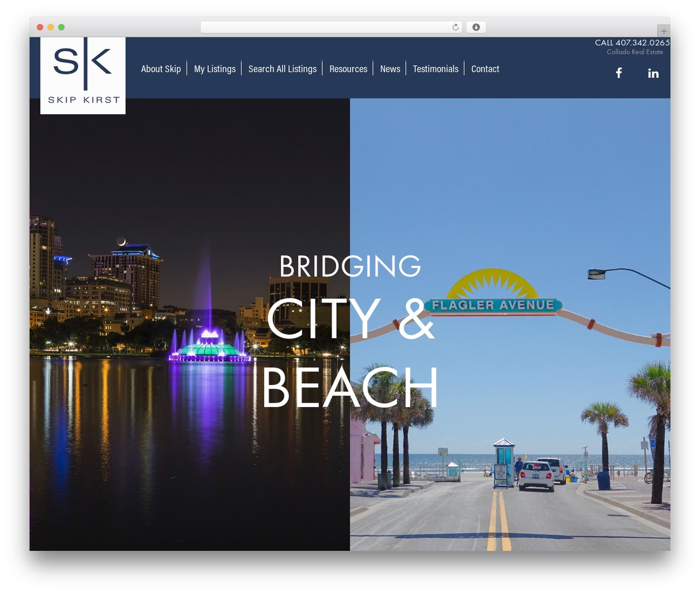Screen dimensions: 700x593
Task: Click the browser address bar field
Action: pyautogui.click(x=331, y=27)
